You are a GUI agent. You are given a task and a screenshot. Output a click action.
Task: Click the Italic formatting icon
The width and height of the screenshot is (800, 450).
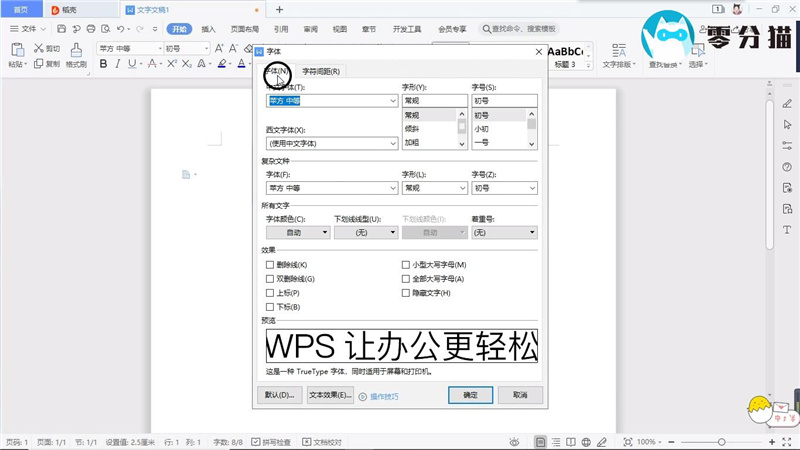point(118,64)
